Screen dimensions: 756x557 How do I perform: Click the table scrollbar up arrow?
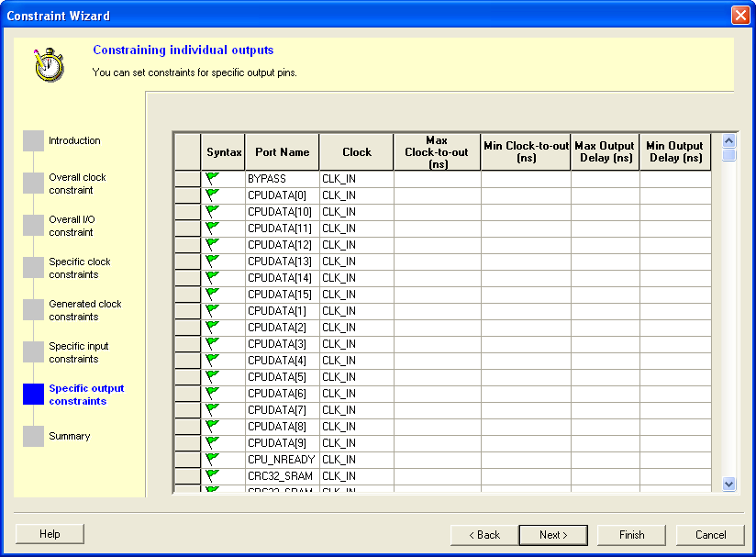729,140
